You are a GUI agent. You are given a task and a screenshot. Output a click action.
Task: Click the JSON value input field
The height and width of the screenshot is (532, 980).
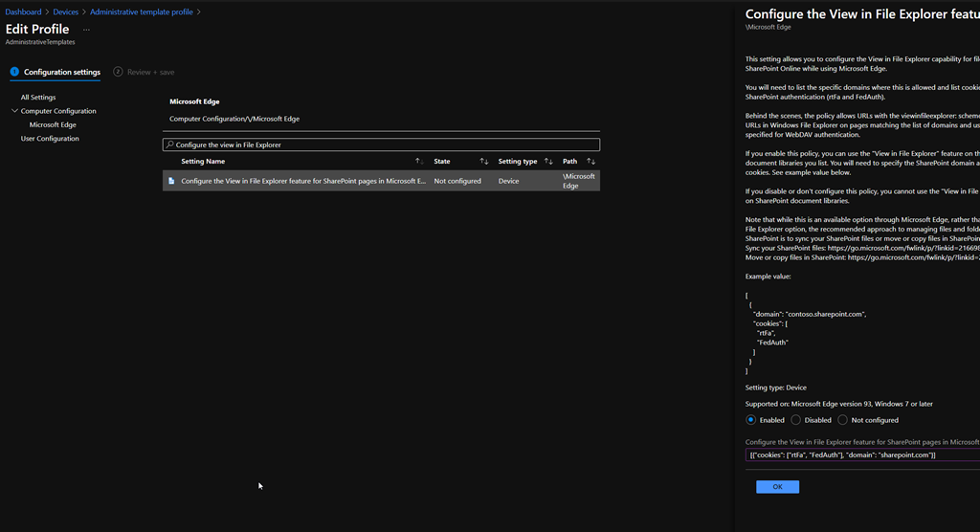pos(861,454)
